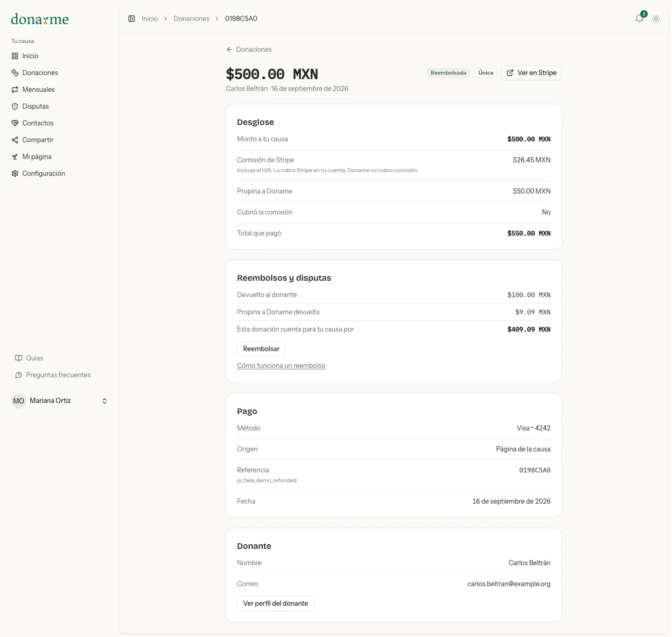
Task: Click the Mi página sprout icon
Action: [x=15, y=157]
